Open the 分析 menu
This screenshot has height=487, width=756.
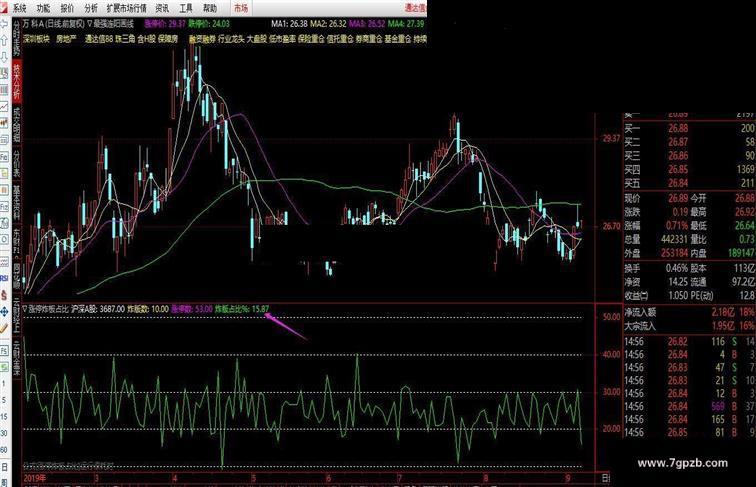click(x=91, y=8)
